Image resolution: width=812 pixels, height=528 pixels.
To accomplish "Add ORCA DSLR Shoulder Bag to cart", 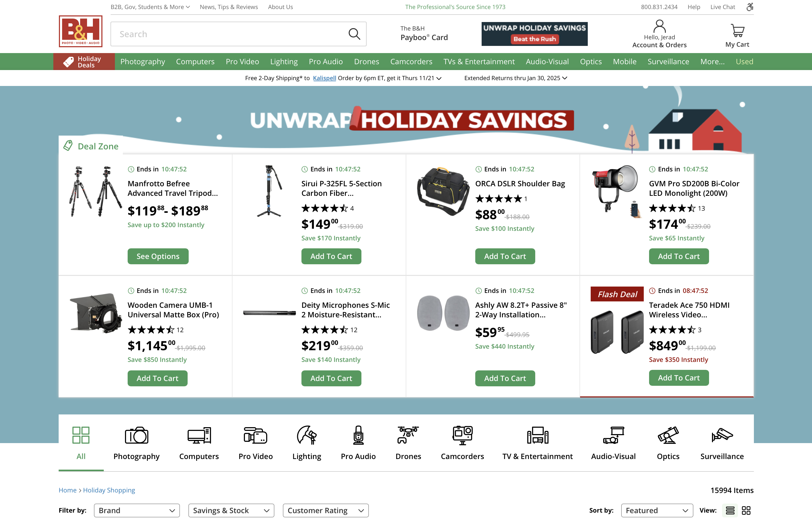I will (x=505, y=256).
